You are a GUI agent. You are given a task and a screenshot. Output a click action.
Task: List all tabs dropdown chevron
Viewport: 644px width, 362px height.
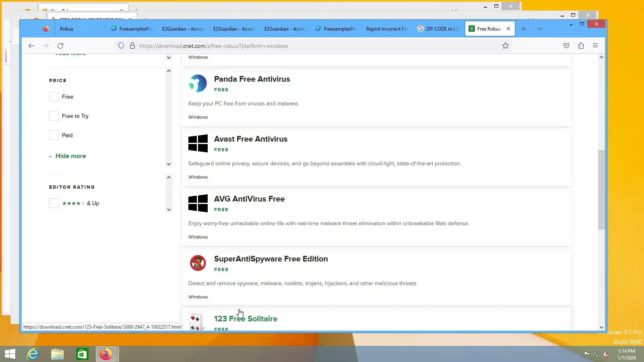[540, 29]
